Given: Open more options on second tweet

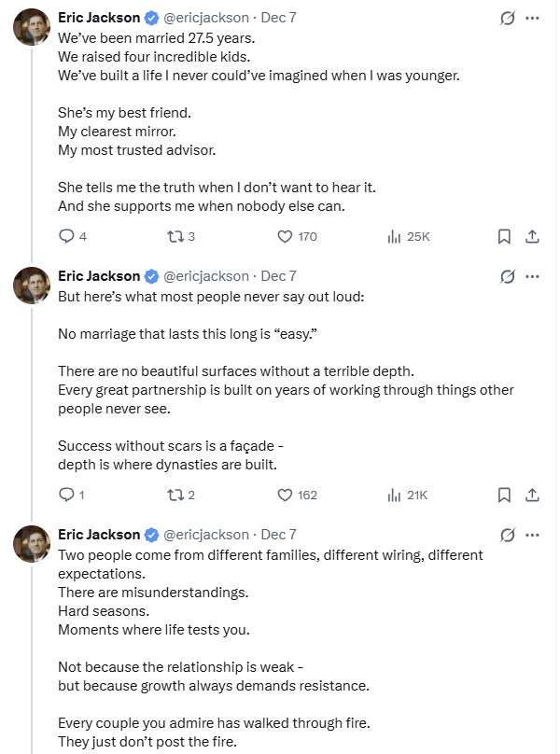Looking at the screenshot, I should point(533,276).
